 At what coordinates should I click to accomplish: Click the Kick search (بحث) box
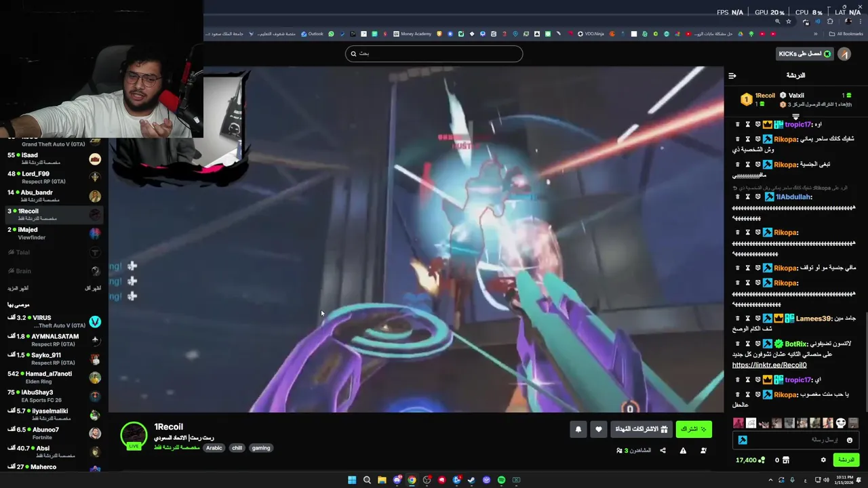[434, 54]
